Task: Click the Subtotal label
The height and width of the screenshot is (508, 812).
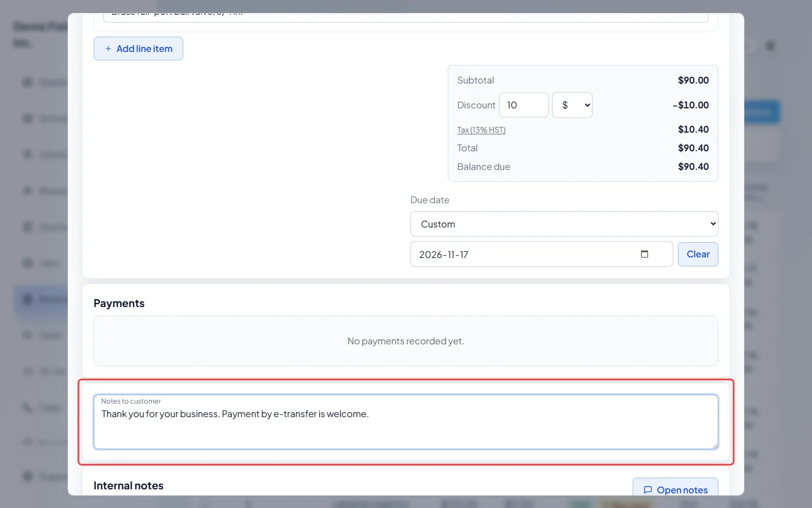Action: pyautogui.click(x=475, y=80)
